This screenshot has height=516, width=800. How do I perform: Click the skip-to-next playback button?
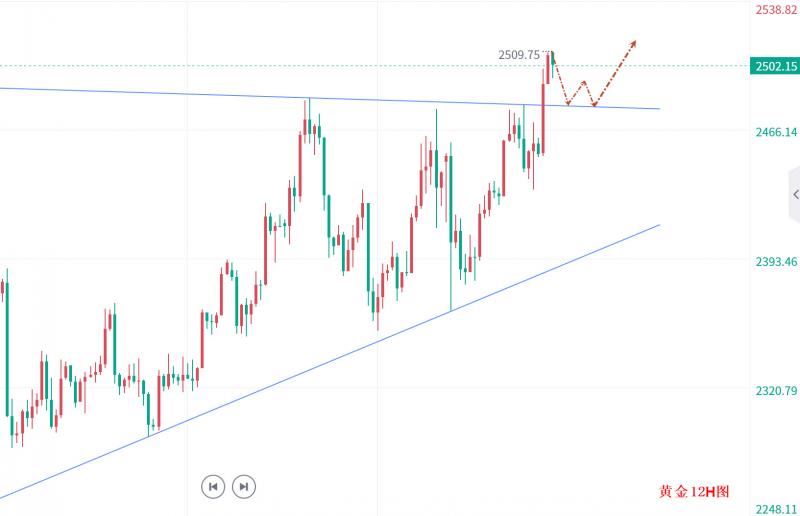(x=243, y=487)
